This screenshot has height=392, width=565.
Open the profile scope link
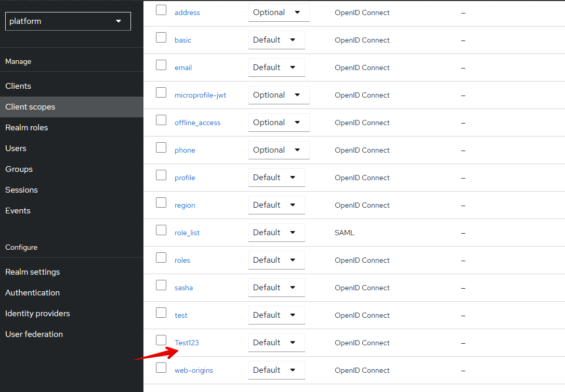click(x=185, y=178)
